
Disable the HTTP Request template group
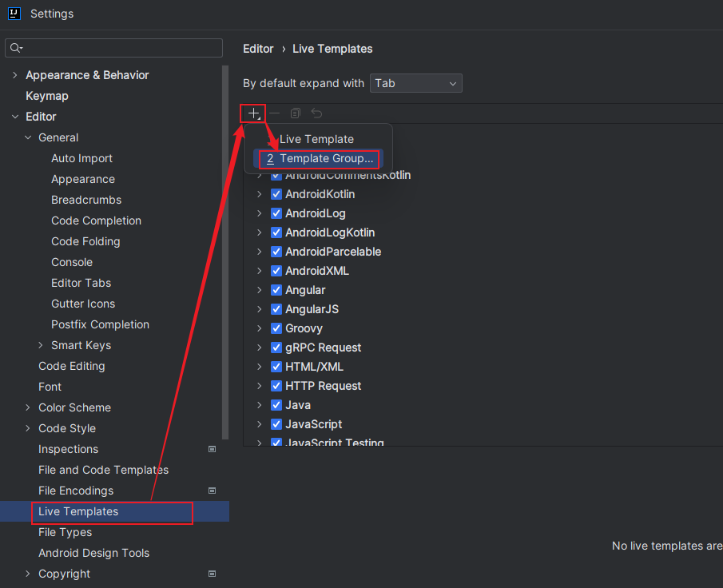pos(276,386)
